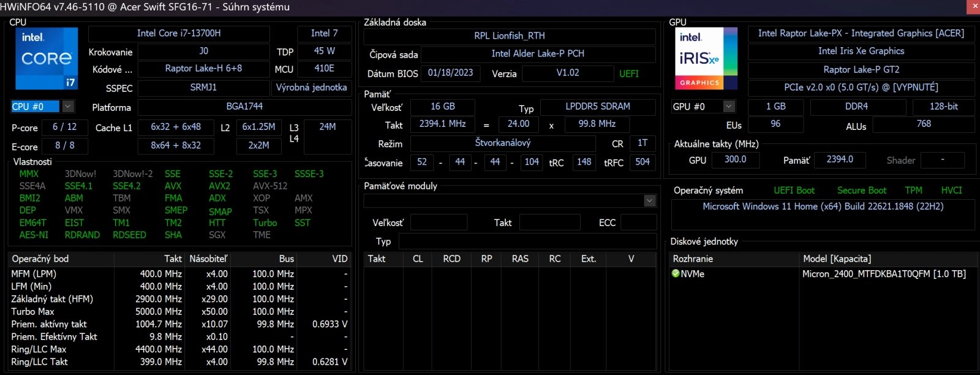Click the green NVMe status icon
This screenshot has height=375, width=980.
click(676, 274)
